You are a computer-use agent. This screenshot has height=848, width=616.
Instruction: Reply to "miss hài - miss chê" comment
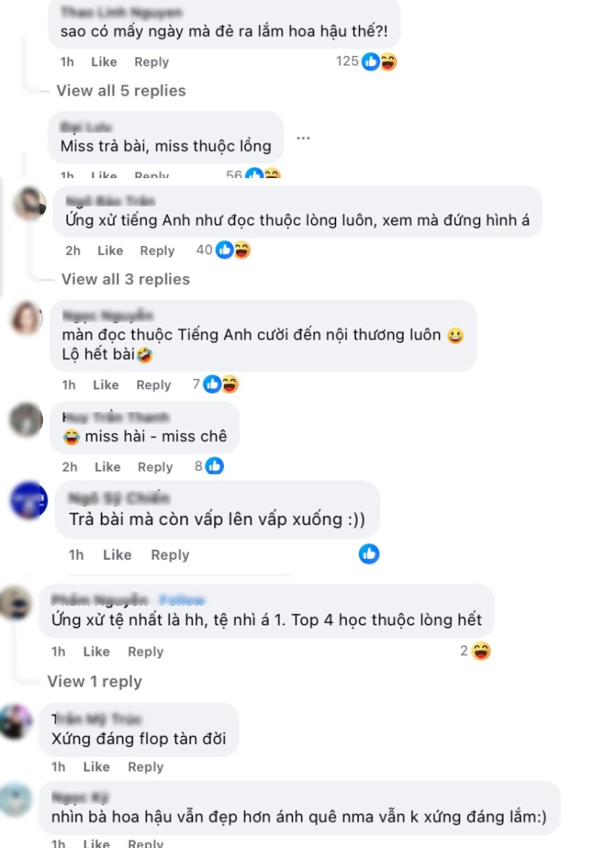click(x=155, y=467)
